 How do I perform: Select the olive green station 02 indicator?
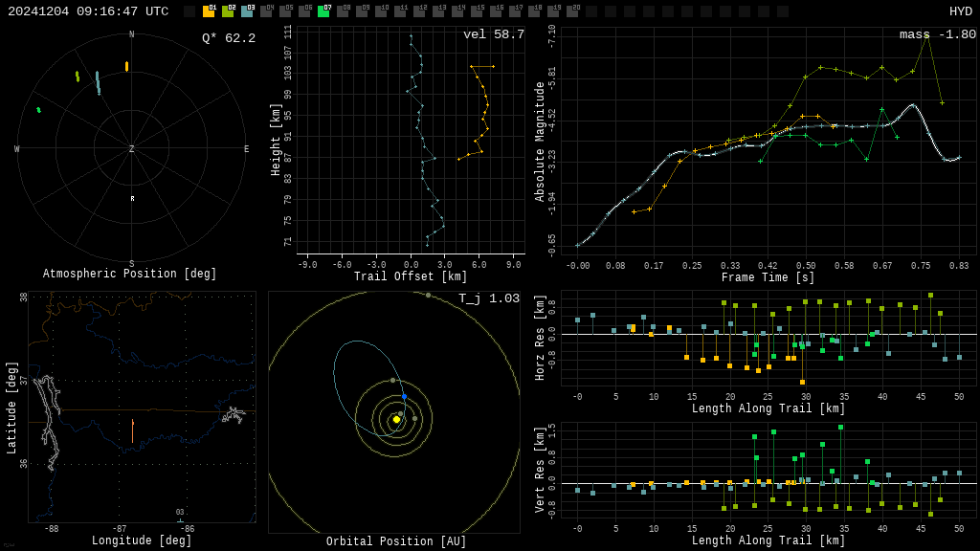point(228,11)
